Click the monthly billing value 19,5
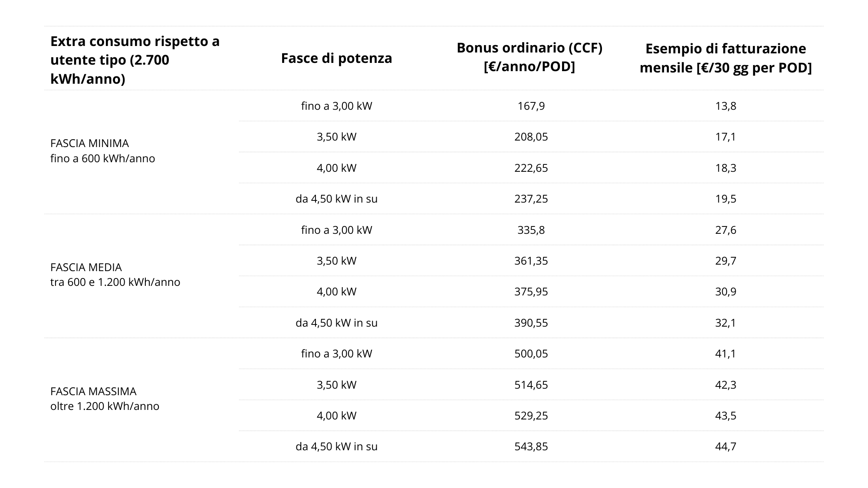The width and height of the screenshot is (868, 488). (x=725, y=199)
